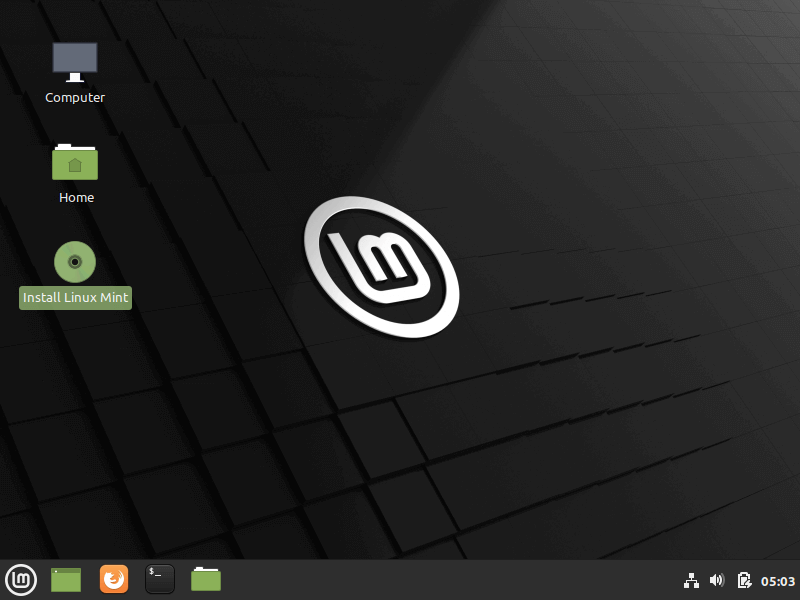
Task: Click the "Home" icon label text
Action: tap(77, 197)
